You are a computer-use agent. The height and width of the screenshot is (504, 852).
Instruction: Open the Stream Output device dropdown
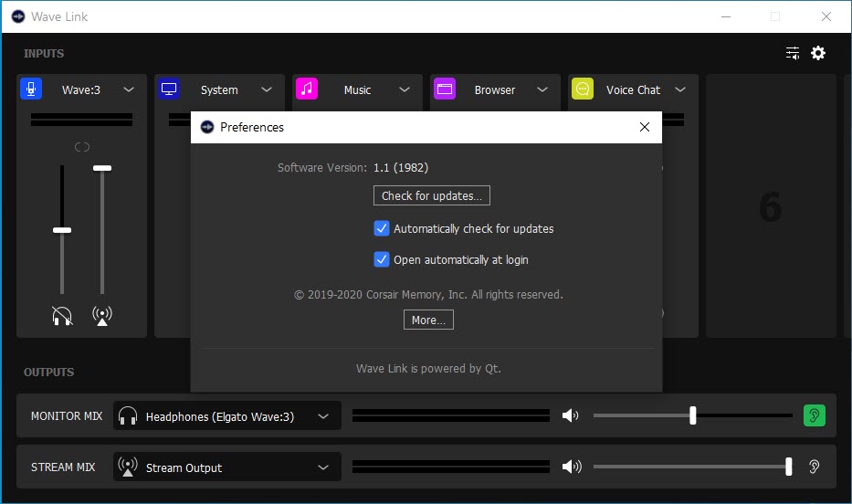227,467
